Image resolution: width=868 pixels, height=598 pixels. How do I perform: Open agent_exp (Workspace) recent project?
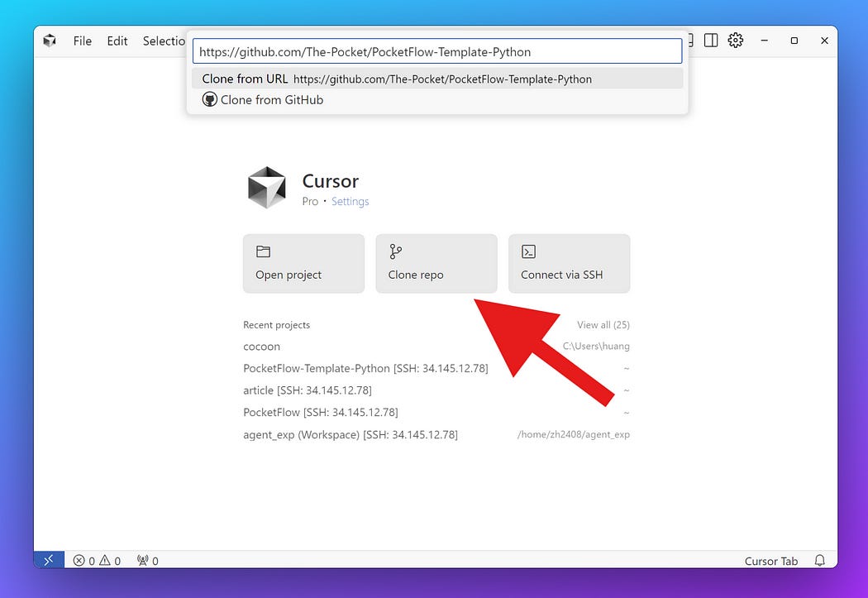350,434
